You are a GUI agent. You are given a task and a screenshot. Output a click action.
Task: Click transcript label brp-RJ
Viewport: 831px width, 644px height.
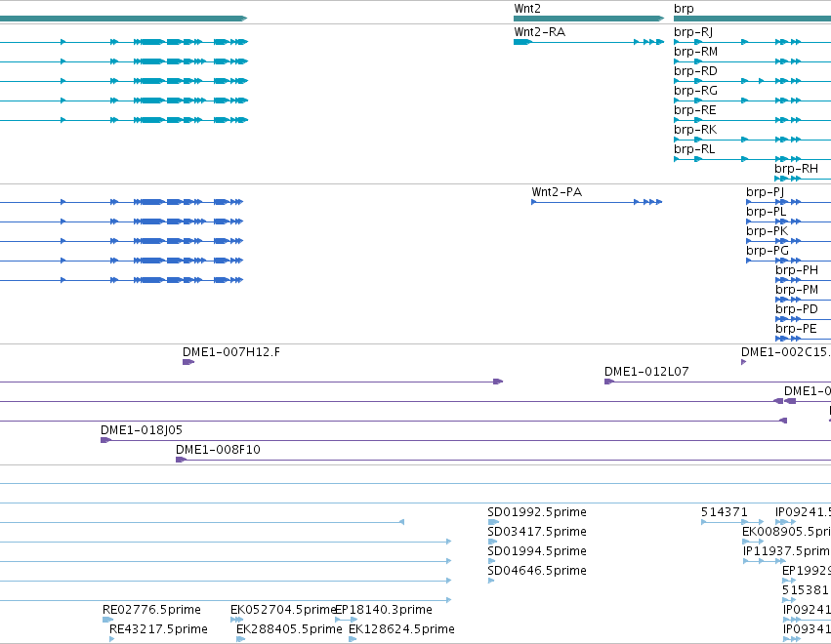pyautogui.click(x=692, y=32)
